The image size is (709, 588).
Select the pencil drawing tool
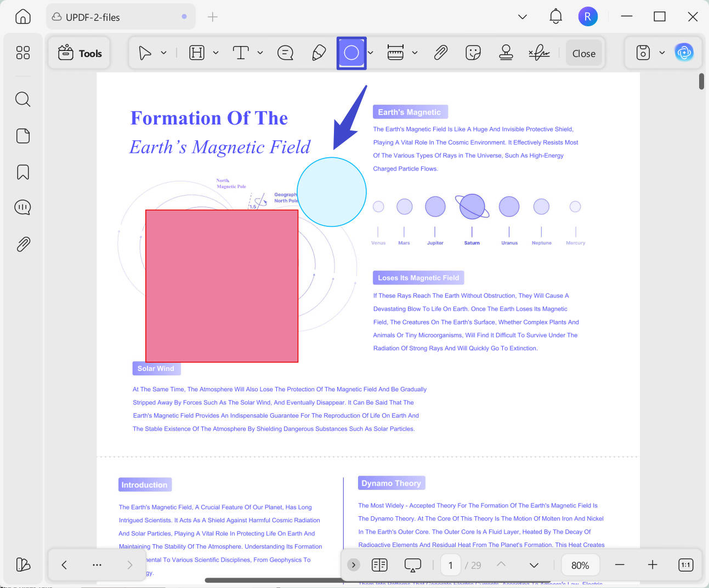coord(319,53)
